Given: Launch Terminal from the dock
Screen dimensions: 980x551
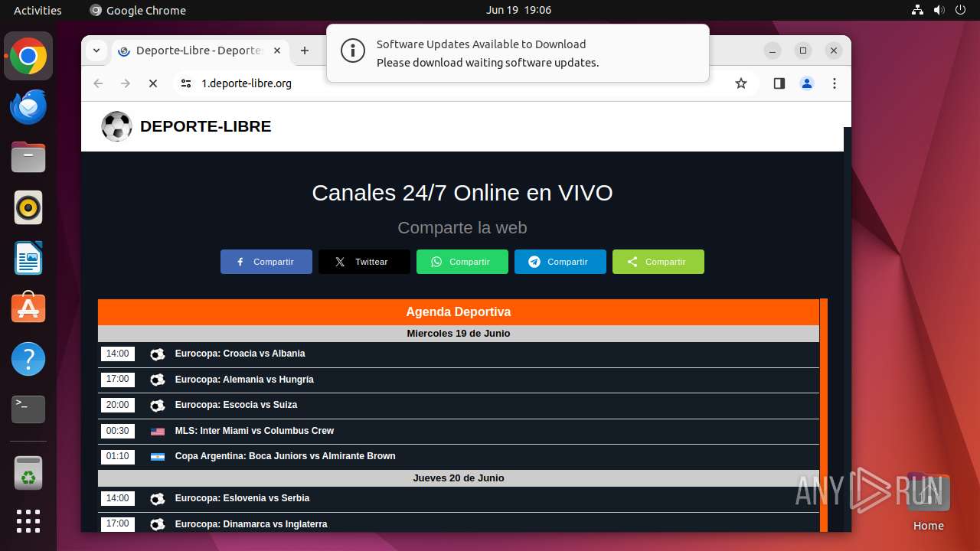Looking at the screenshot, I should [x=28, y=409].
